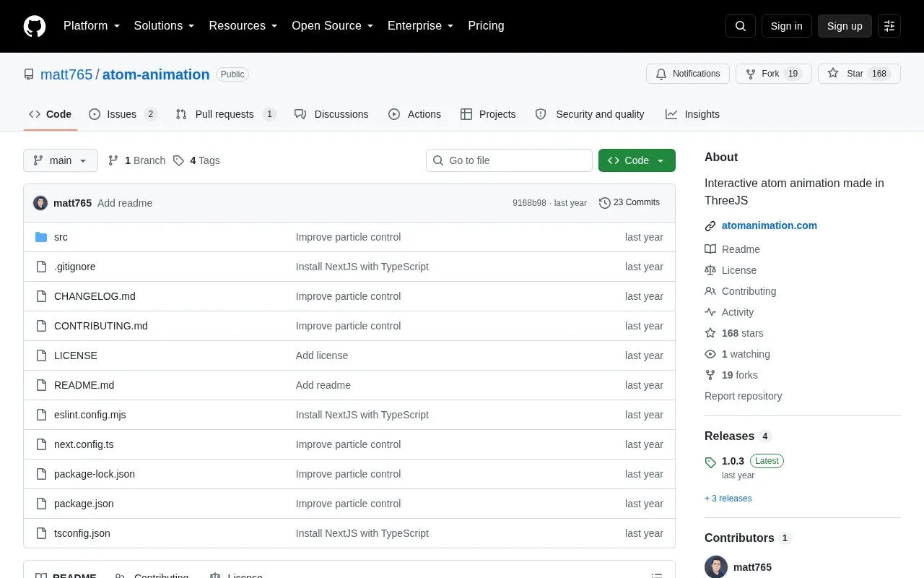
Task: Open the Open Source header menu
Action: click(x=333, y=26)
